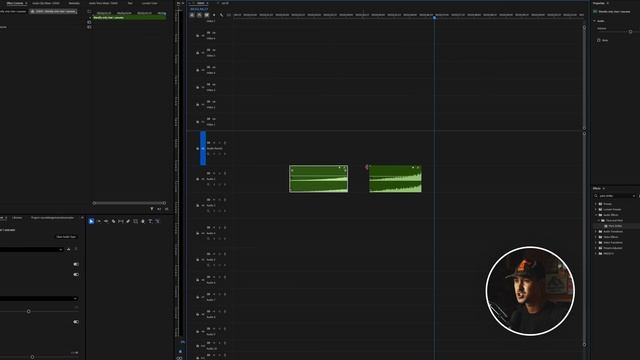Select the Hand tool
This screenshot has height=360, width=640.
(143, 221)
